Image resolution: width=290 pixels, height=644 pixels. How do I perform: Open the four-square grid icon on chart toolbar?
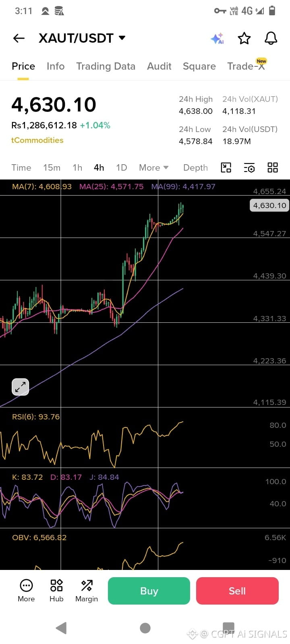pyautogui.click(x=273, y=167)
